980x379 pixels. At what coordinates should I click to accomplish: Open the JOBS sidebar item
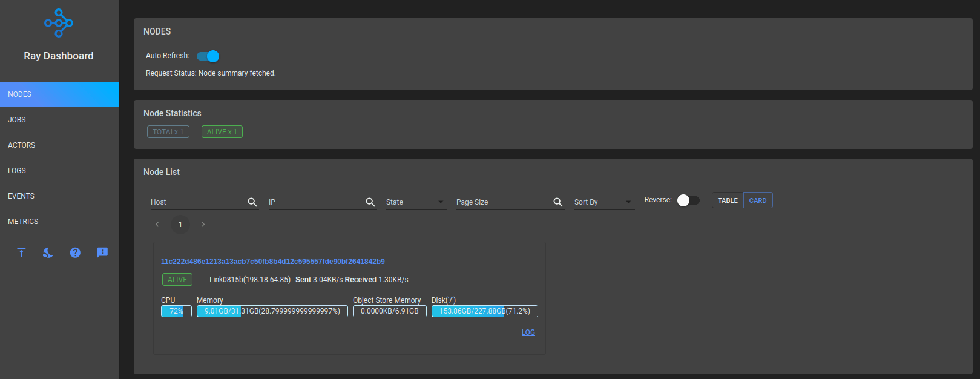coord(59,120)
